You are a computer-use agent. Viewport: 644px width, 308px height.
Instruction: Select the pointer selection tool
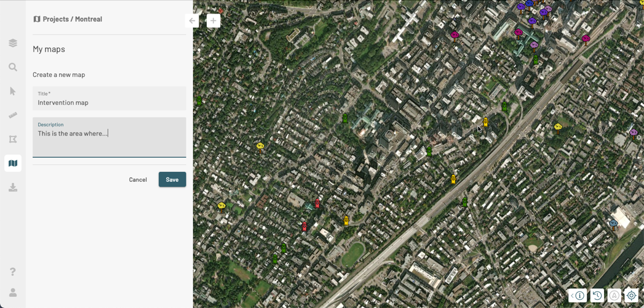[13, 91]
